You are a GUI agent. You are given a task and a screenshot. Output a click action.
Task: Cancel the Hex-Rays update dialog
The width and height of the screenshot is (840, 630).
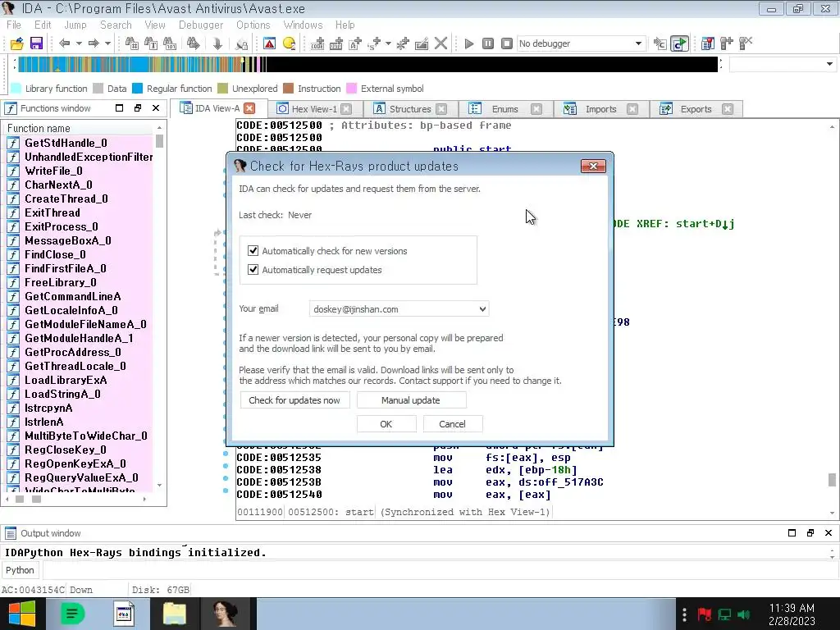point(452,424)
